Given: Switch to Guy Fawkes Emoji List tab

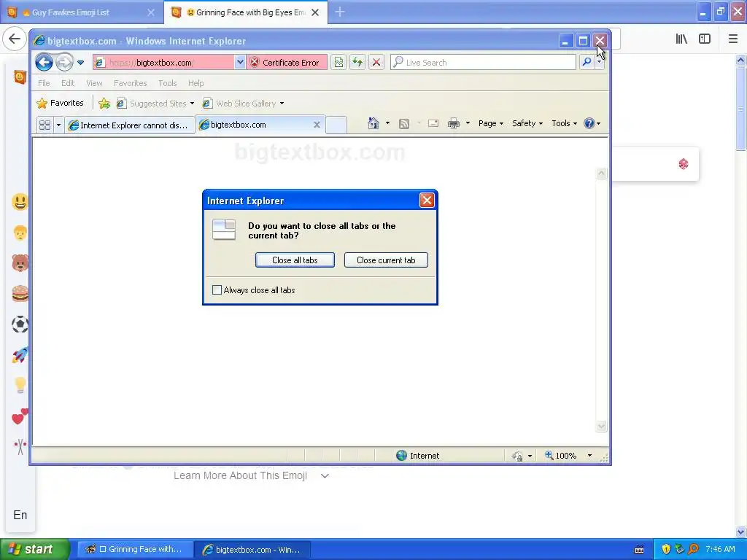Looking at the screenshot, I should click(81, 12).
